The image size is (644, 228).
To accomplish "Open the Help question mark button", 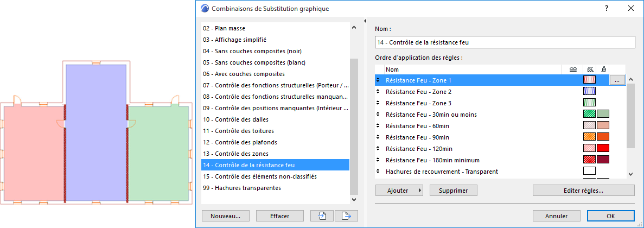I will point(607,9).
